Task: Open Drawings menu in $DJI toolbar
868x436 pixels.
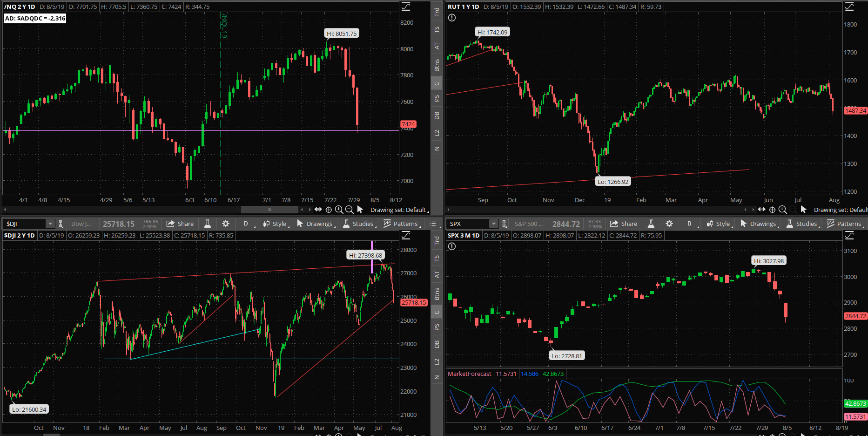Action: pyautogui.click(x=316, y=224)
